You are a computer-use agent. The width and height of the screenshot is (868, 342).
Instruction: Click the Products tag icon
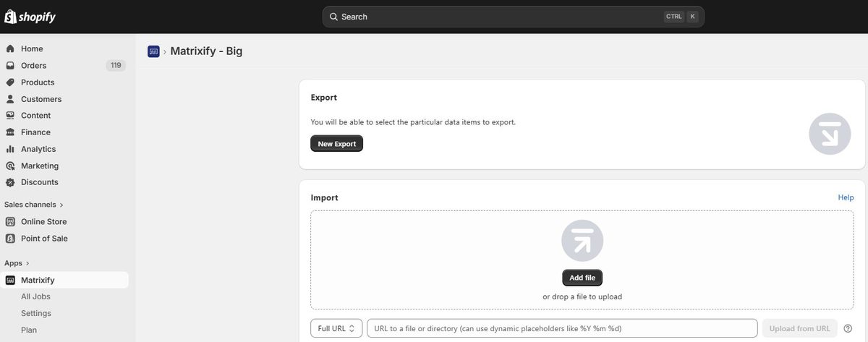coord(10,82)
